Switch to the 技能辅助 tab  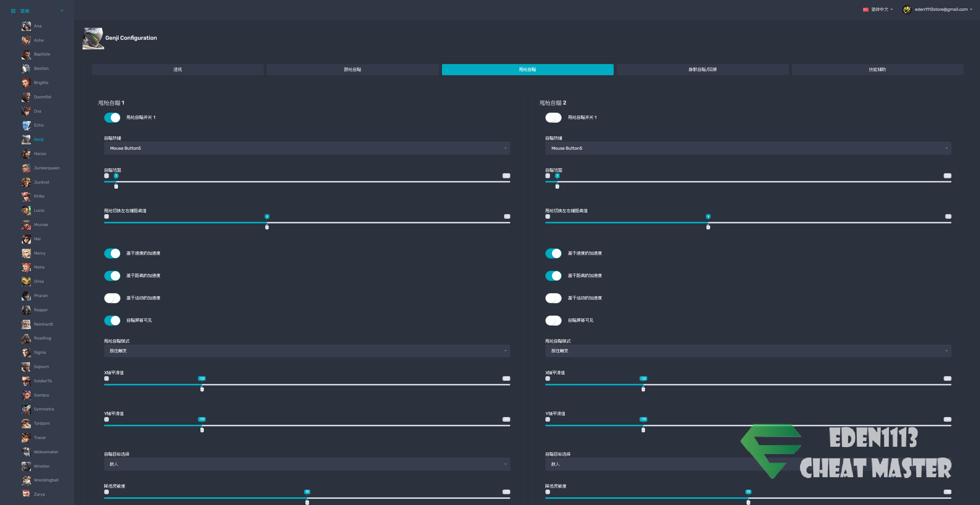click(x=877, y=69)
